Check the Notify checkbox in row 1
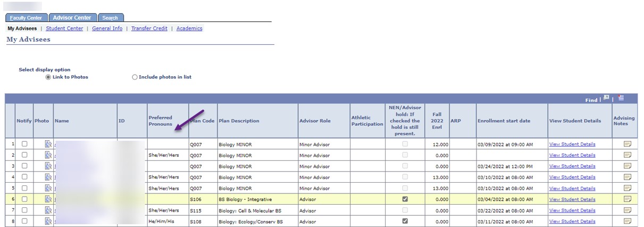 [24, 144]
